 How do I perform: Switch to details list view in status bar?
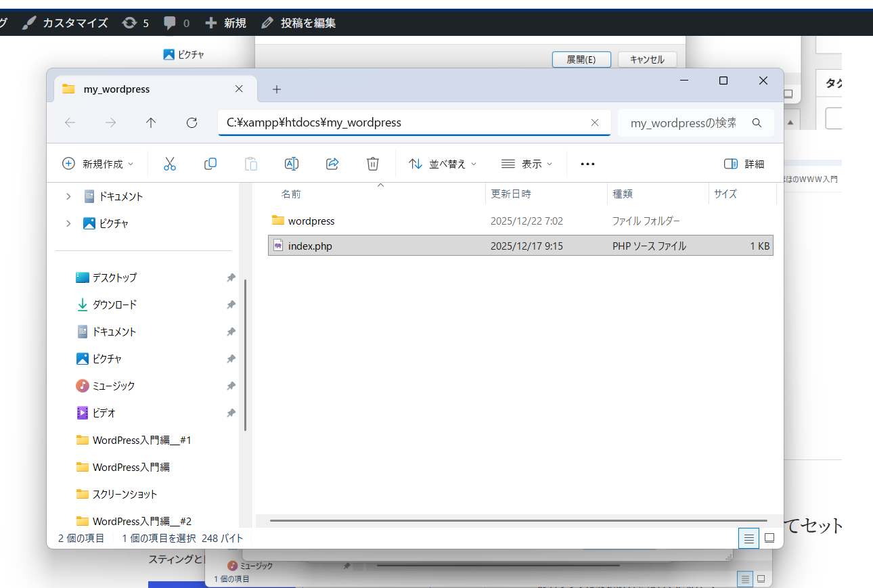coord(748,539)
